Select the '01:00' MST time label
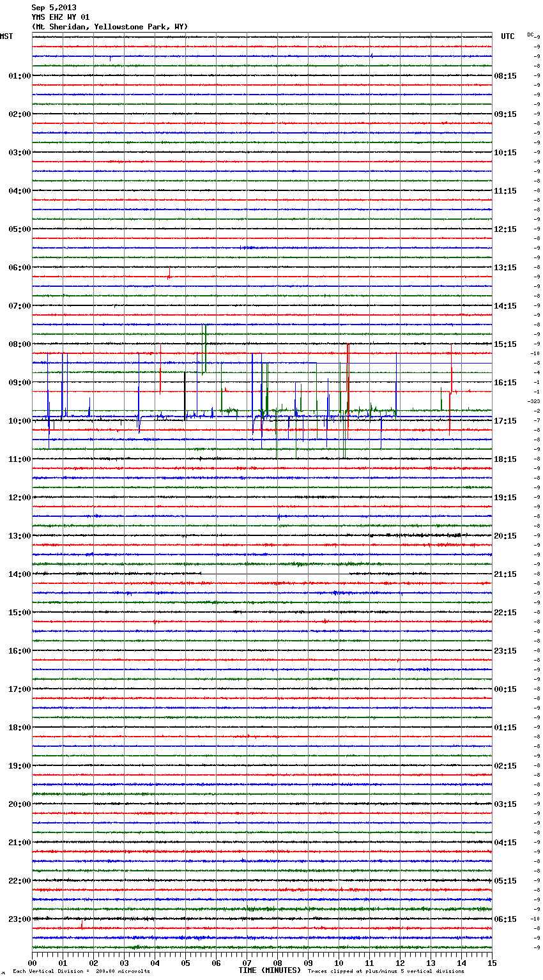Viewport: 543px width, 980px height. tap(20, 76)
